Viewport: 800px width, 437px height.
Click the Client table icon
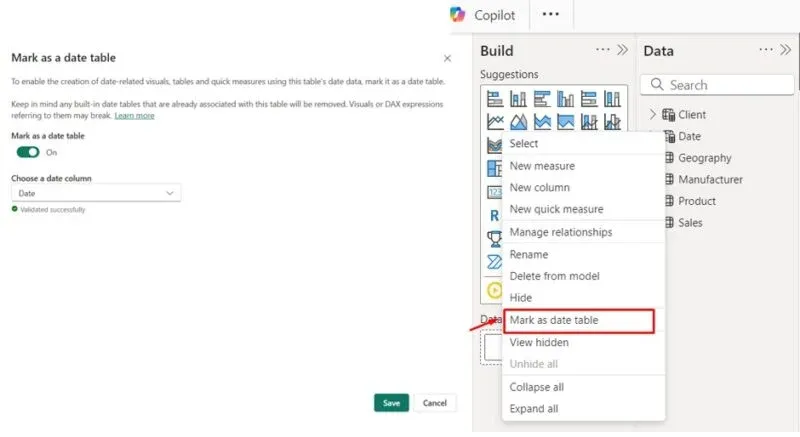[668, 115]
